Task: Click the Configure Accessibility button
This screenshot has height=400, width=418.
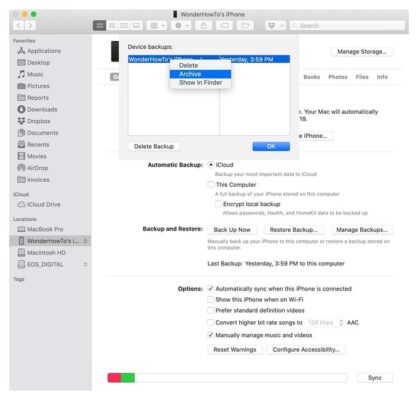Action: coord(306,349)
